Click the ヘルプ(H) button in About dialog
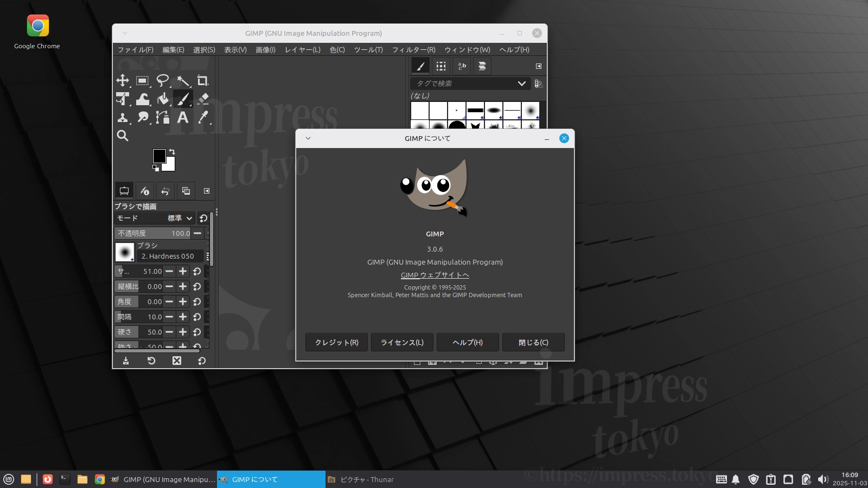The width and height of the screenshot is (868, 488). [x=468, y=342]
